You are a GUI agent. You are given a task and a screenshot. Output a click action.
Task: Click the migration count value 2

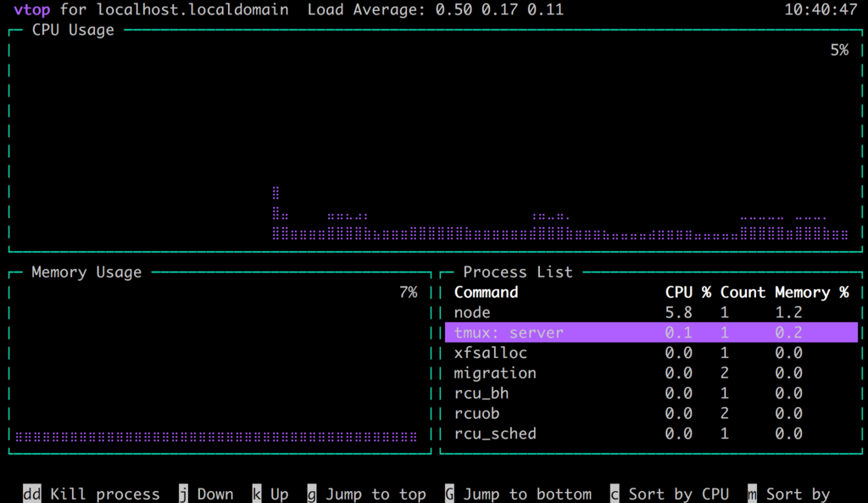(x=724, y=373)
